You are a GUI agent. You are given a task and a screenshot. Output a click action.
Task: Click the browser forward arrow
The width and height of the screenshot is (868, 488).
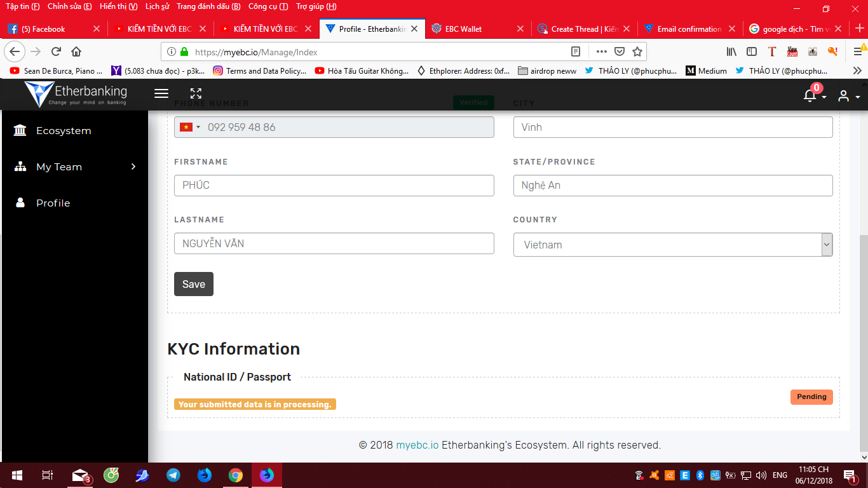tap(36, 51)
